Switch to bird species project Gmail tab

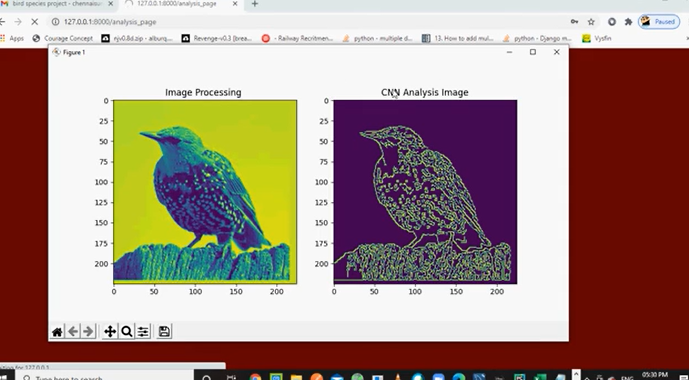[x=57, y=4]
